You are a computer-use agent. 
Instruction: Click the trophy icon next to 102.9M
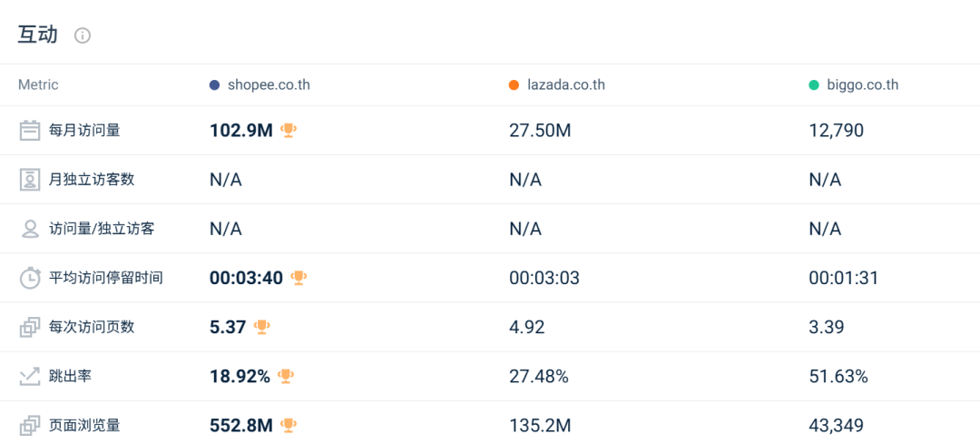[289, 131]
